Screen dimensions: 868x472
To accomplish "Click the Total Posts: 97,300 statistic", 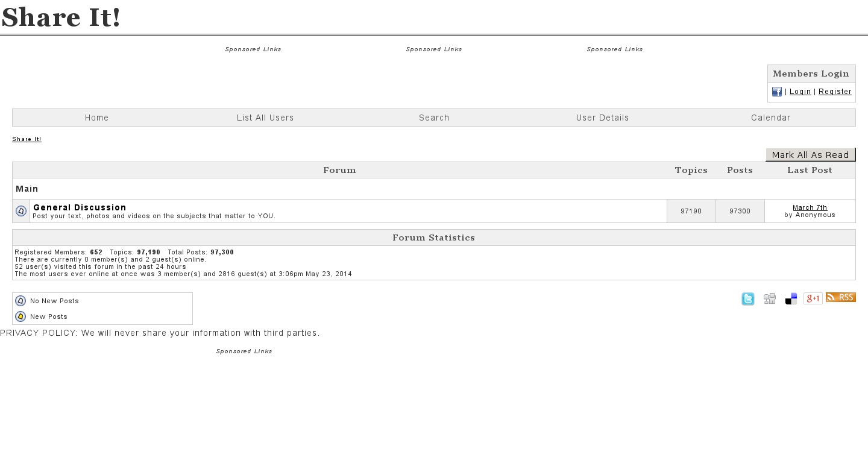I will click(x=201, y=252).
